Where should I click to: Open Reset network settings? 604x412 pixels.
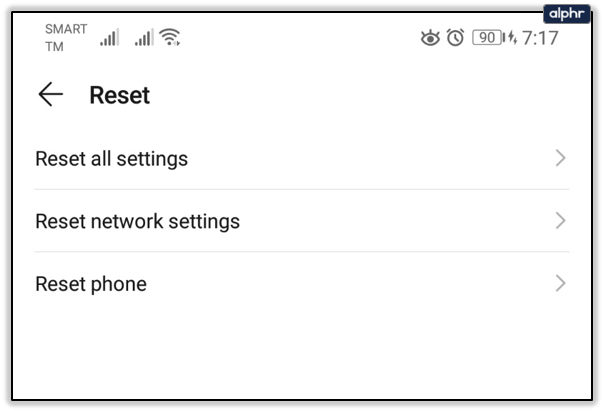302,221
